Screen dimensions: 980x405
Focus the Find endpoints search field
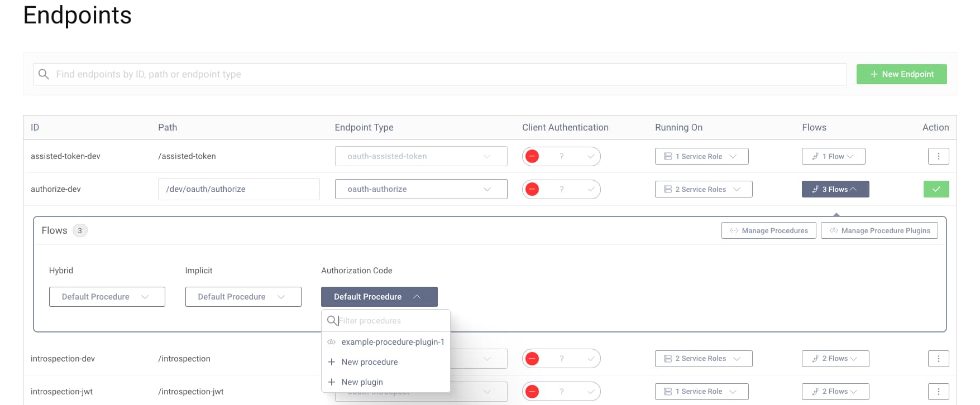pos(440,74)
